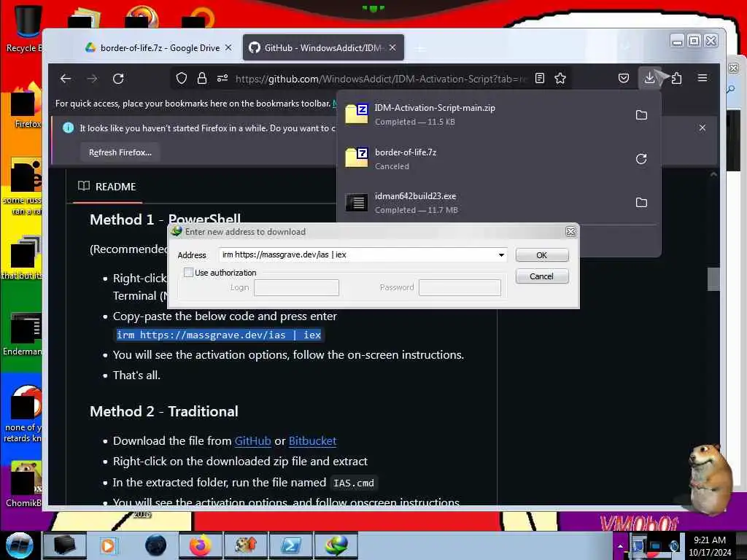Show site security padlock info
Image resolution: width=747 pixels, height=560 pixels.
[x=202, y=78]
